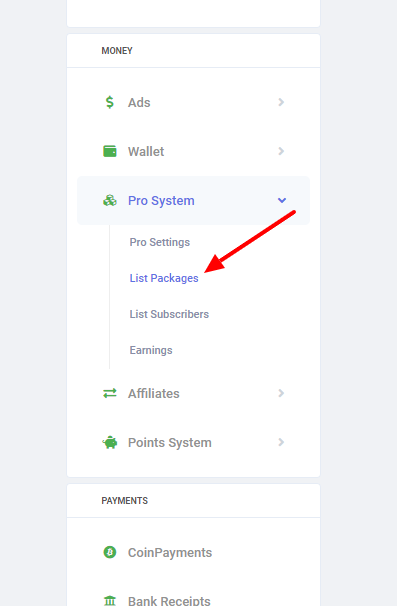Click the CoinPayments bitcoin icon
The height and width of the screenshot is (606, 397).
click(x=110, y=552)
